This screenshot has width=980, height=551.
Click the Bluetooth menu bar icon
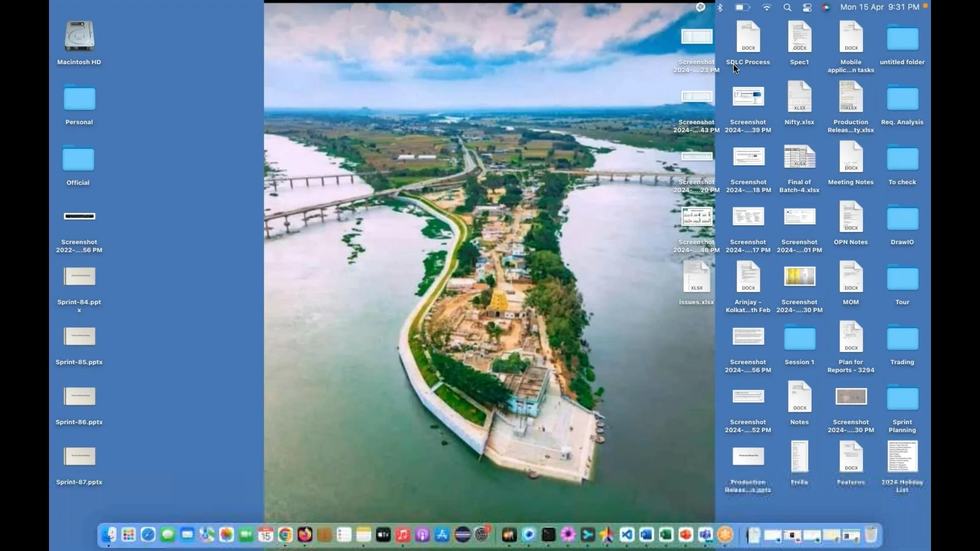click(720, 7)
